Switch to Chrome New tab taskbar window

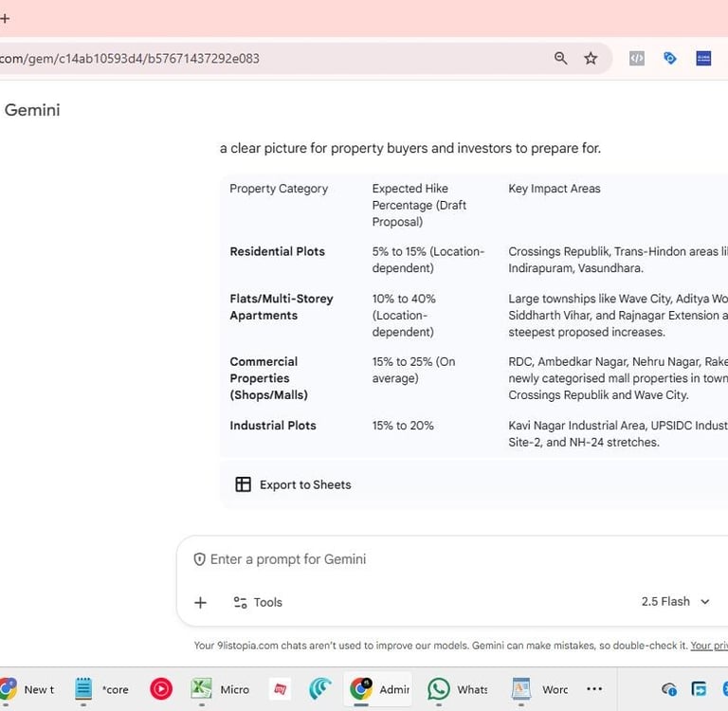click(x=27, y=689)
